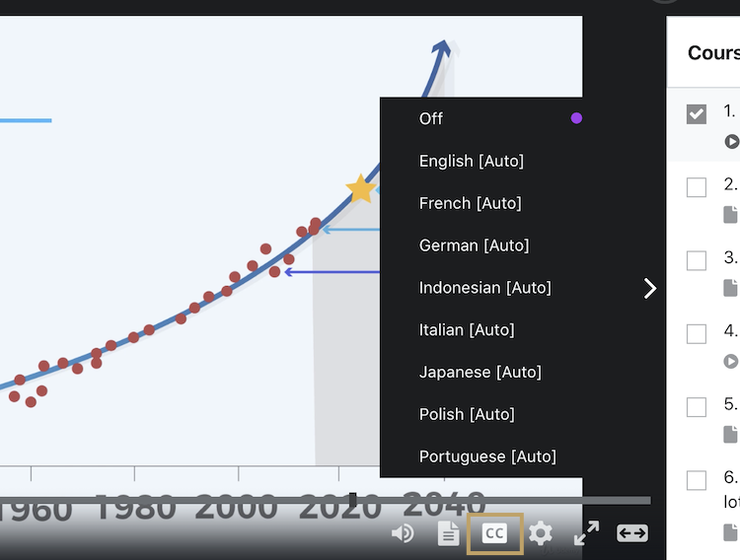
Task: Pick Portuguese [Auto] caption language
Action: pyautogui.click(x=487, y=456)
